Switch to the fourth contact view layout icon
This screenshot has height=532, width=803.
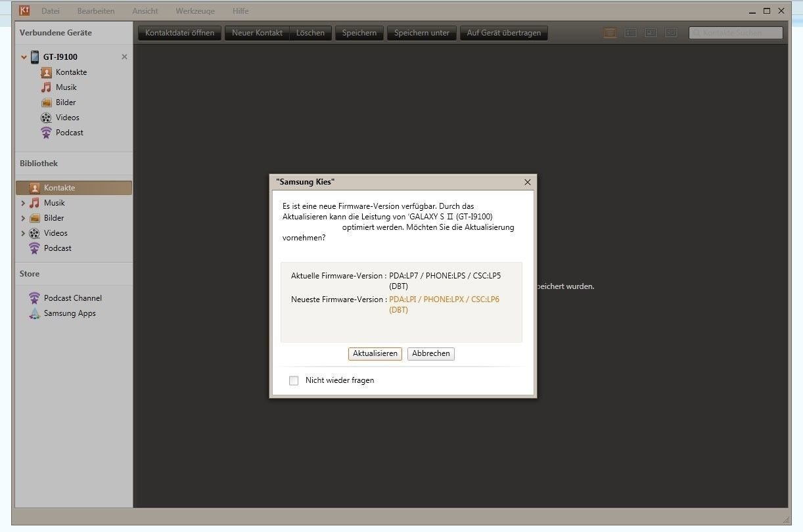point(671,32)
